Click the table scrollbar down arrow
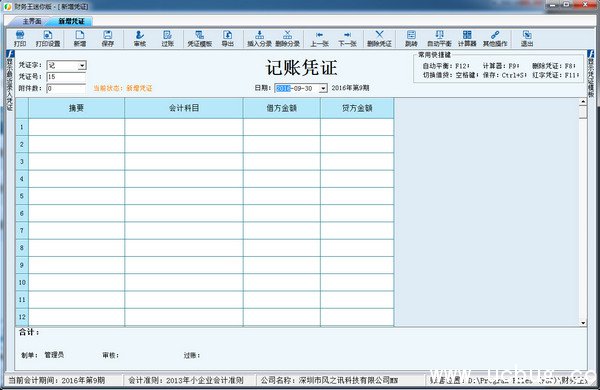 click(583, 323)
